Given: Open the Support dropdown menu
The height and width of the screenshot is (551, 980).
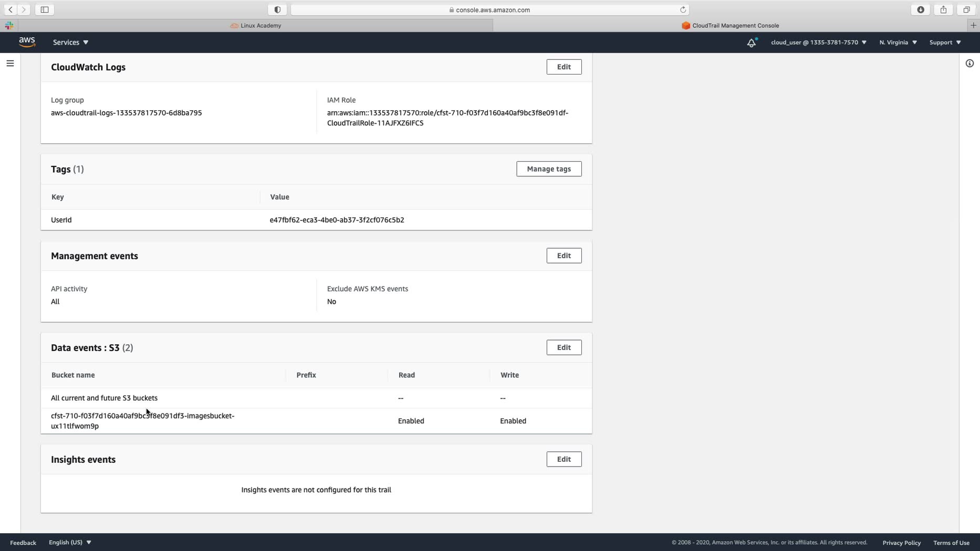Looking at the screenshot, I should pyautogui.click(x=945, y=43).
